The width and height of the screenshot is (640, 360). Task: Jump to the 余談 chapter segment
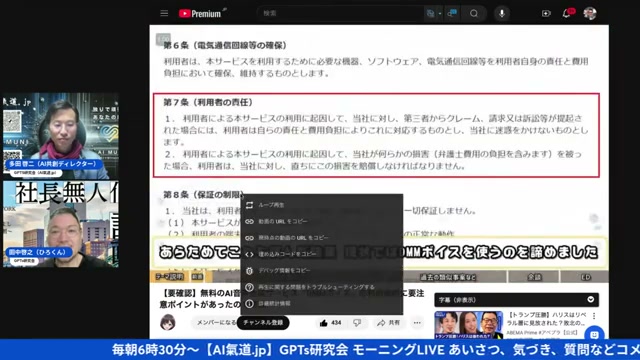[x=534, y=277]
